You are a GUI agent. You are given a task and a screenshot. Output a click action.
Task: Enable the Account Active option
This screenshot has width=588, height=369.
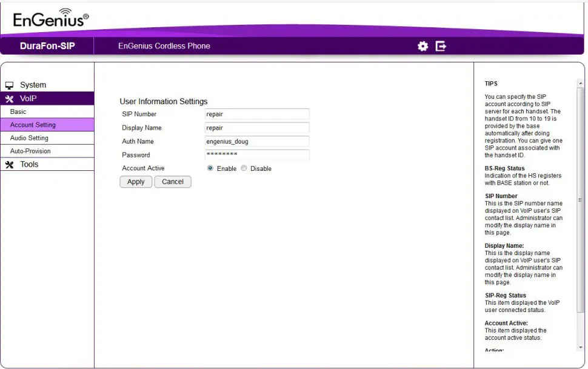click(209, 168)
